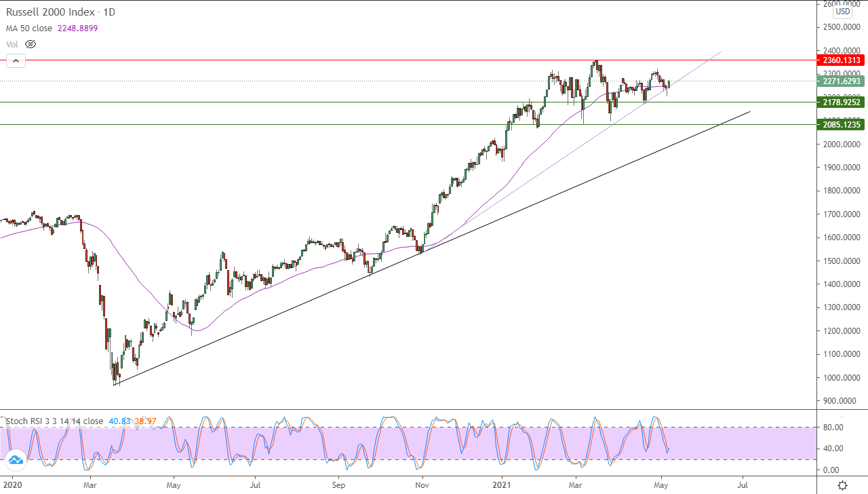Click the 1900.0000 price axis label
This screenshot has width=868, height=494.
(842, 167)
